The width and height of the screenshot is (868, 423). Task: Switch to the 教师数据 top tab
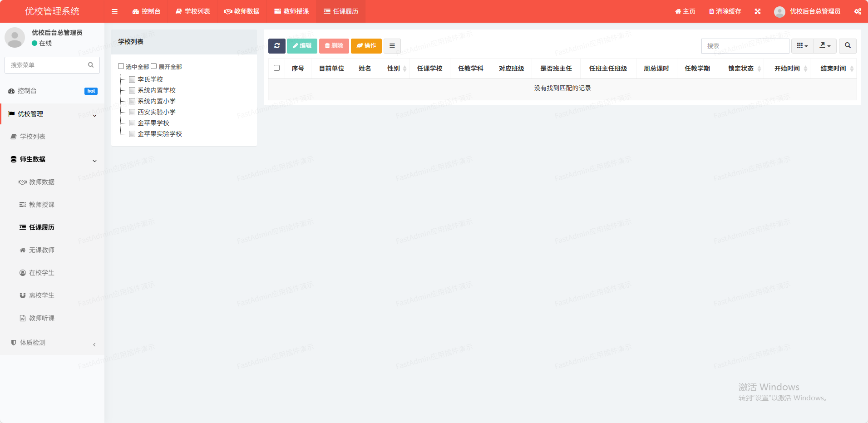[242, 11]
